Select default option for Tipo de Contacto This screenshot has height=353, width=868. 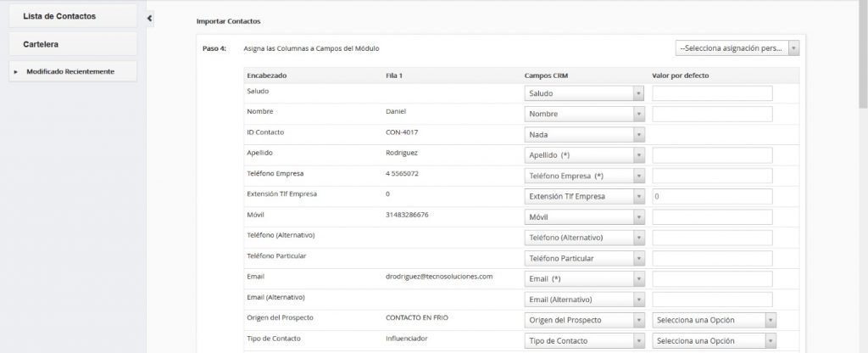click(x=714, y=340)
